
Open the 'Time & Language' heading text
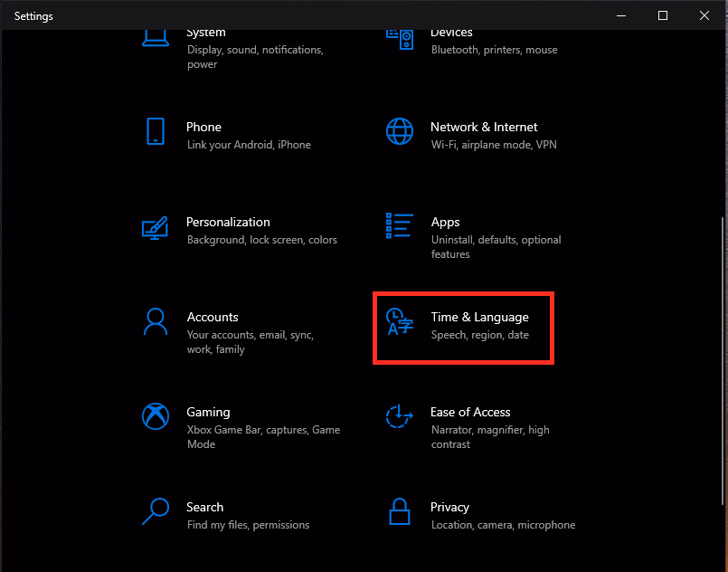coord(479,317)
